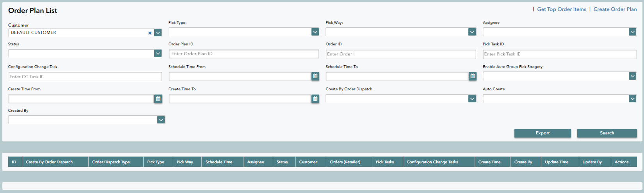Open the Get Top Order Items link

pos(562,9)
